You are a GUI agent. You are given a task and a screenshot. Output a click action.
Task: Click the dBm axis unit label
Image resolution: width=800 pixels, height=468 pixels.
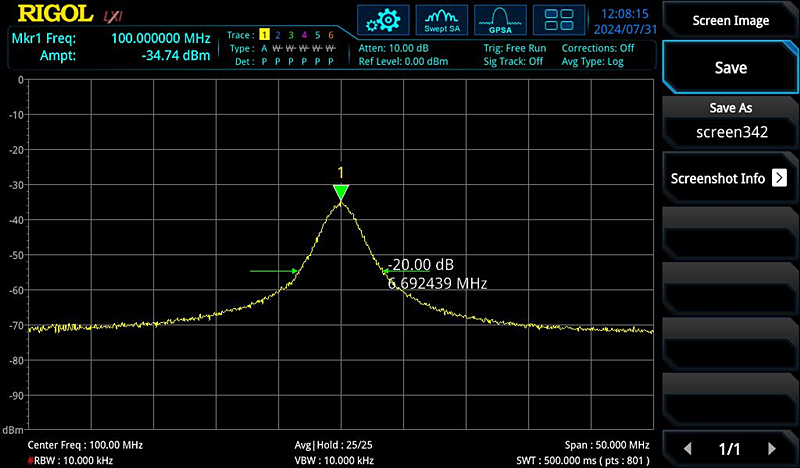click(12, 430)
